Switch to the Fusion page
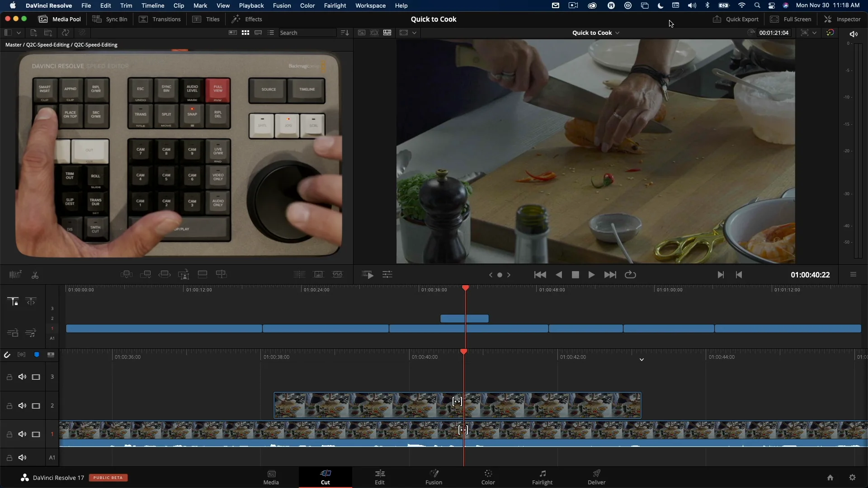Screen dimensions: 868x488 click(x=434, y=477)
